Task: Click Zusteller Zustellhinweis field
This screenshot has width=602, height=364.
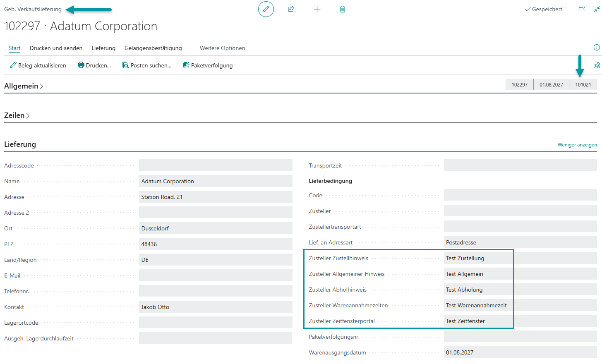Action: (x=520, y=258)
